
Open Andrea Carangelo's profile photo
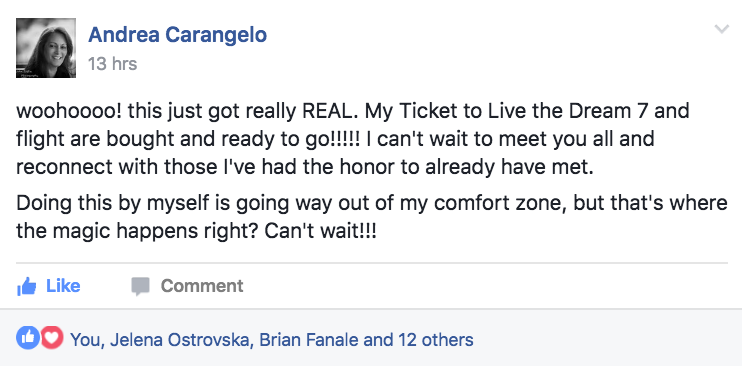pos(46,48)
